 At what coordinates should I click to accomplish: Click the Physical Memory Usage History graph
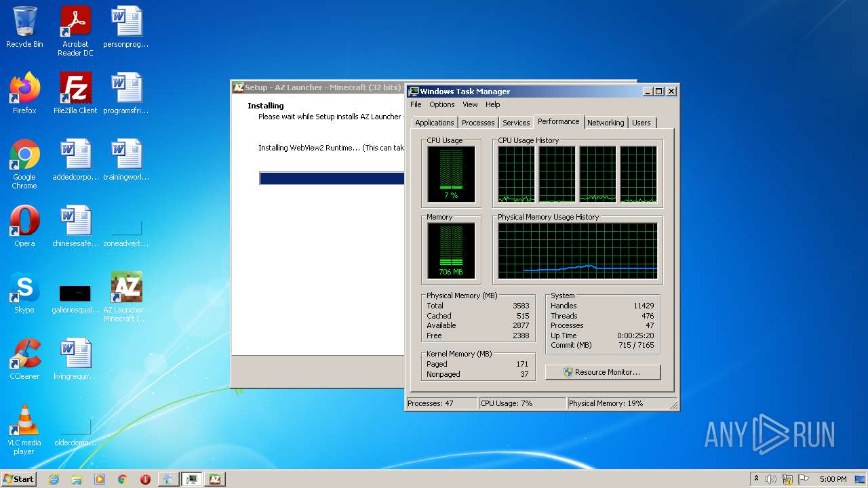point(578,251)
